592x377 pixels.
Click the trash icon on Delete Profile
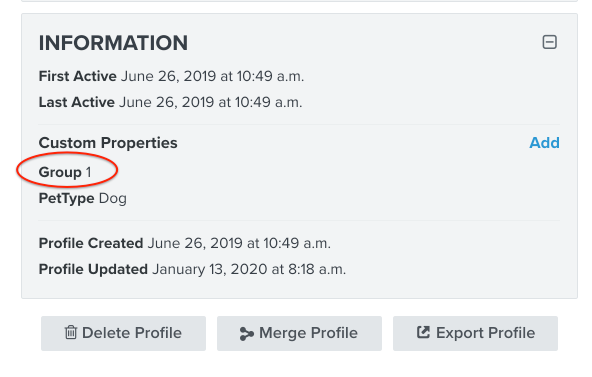(71, 332)
